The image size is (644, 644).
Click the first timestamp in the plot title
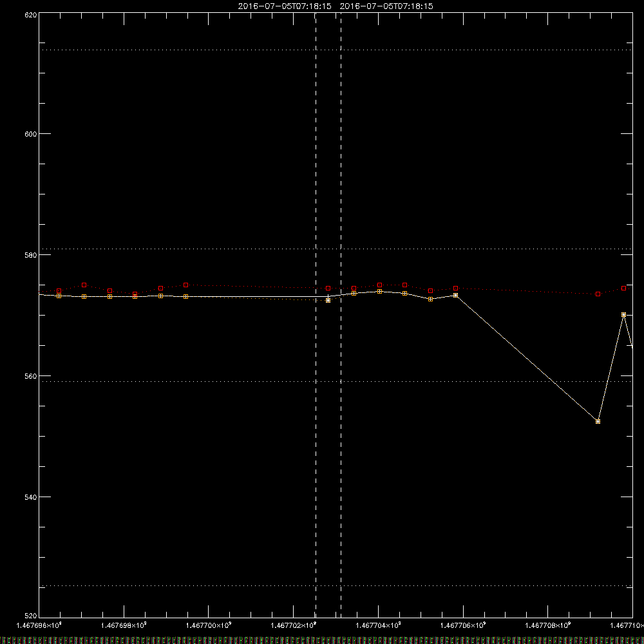tap(285, 6)
